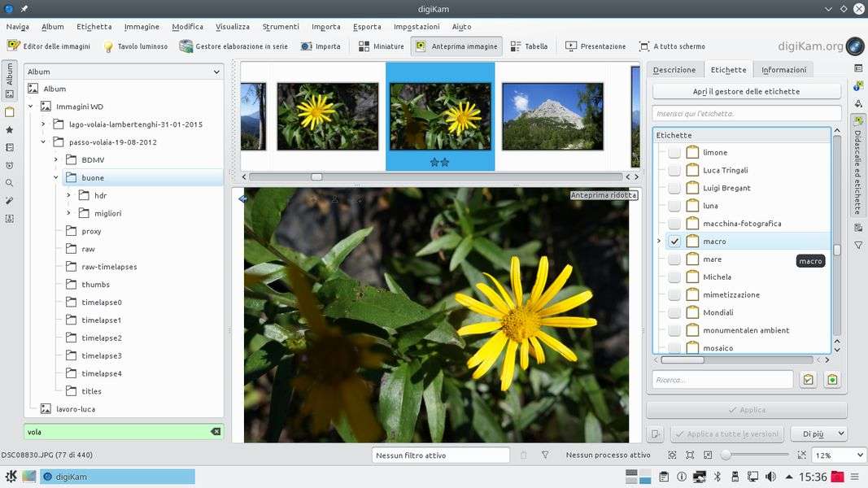Enable the Michela tag checkbox

tap(674, 277)
